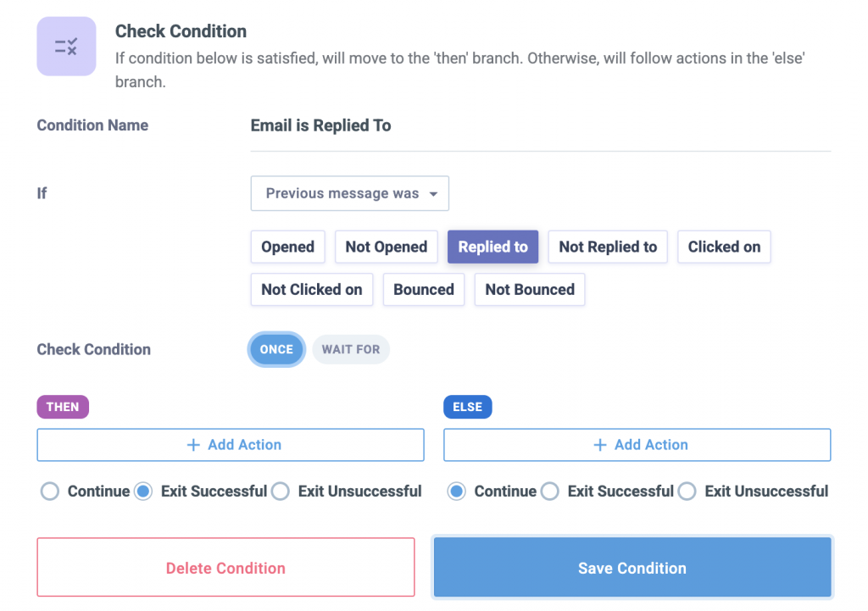
Task: Save the condition
Action: pos(632,568)
